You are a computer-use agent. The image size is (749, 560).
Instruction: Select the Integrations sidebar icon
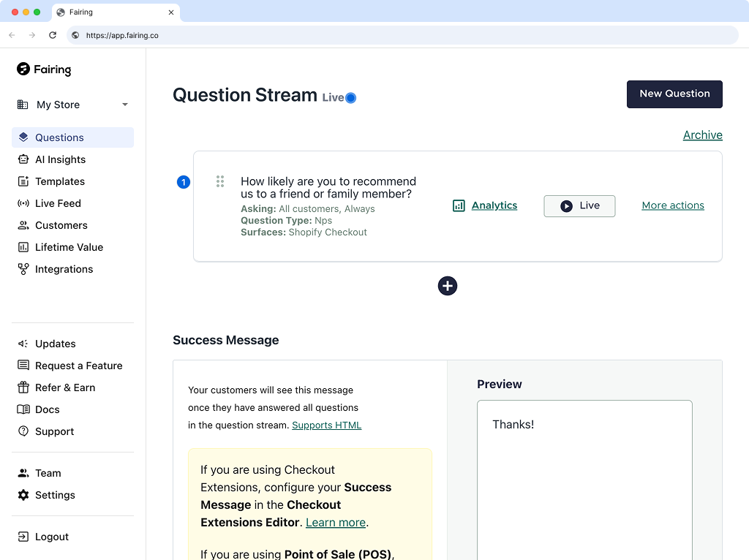click(25, 269)
